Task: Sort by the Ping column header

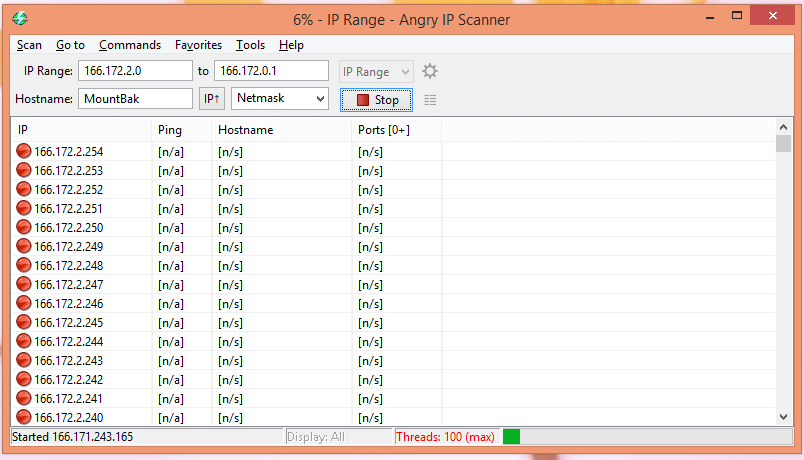Action: [182, 130]
